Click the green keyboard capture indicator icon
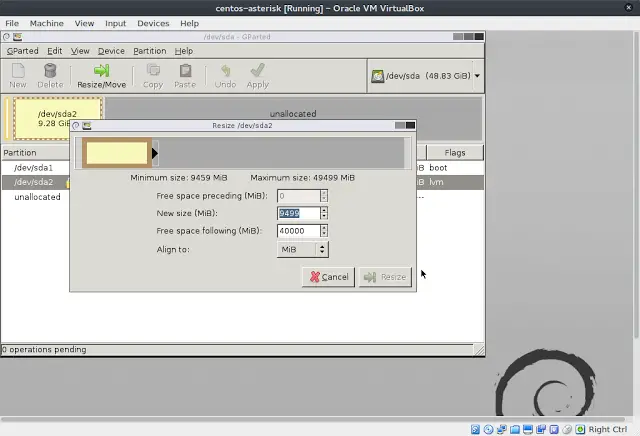Viewport: 640px width, 436px height. (580, 429)
